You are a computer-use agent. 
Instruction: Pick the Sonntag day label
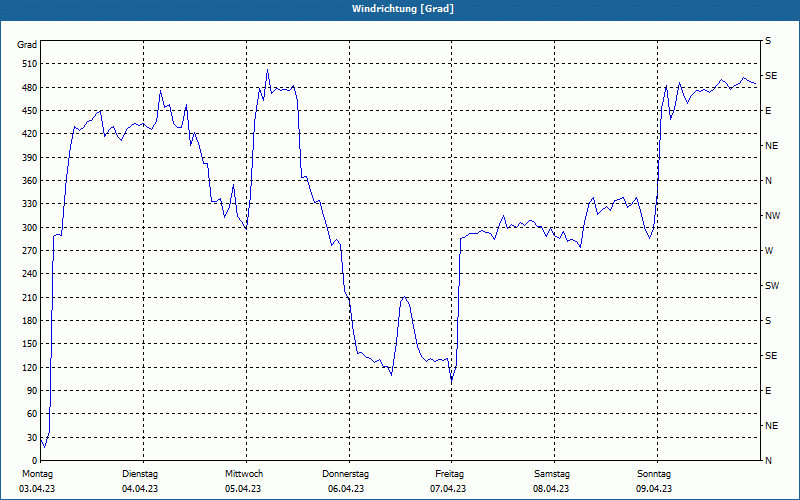(654, 474)
